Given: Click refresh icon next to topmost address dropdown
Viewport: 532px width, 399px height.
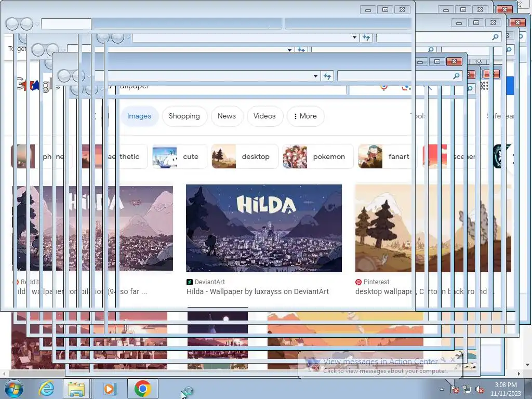Looking at the screenshot, I should (366, 37).
